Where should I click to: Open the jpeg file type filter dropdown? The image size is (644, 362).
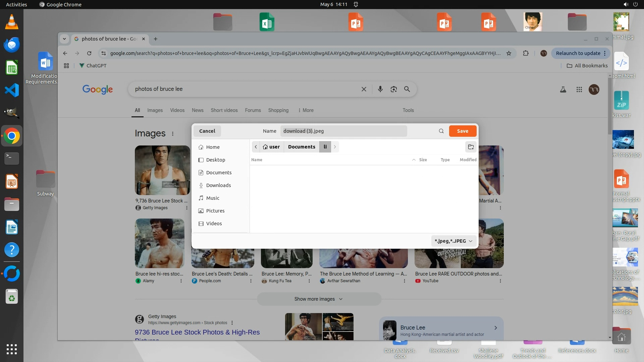tap(453, 241)
